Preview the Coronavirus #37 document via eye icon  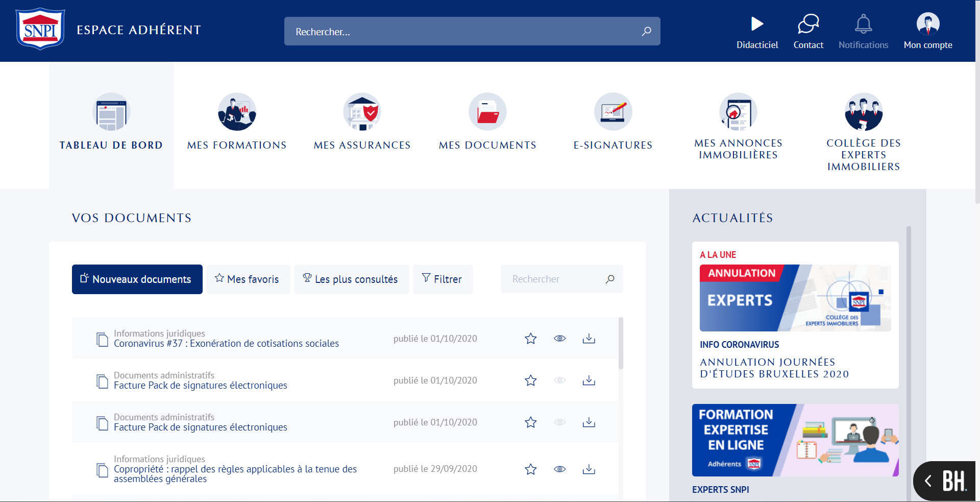coord(560,339)
